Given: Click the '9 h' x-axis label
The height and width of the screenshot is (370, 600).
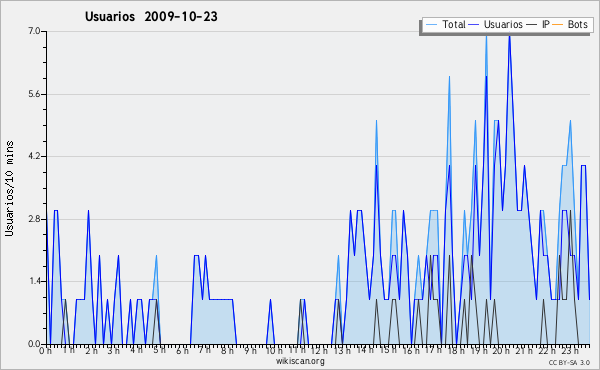Looking at the screenshot, I should pos(251,350).
